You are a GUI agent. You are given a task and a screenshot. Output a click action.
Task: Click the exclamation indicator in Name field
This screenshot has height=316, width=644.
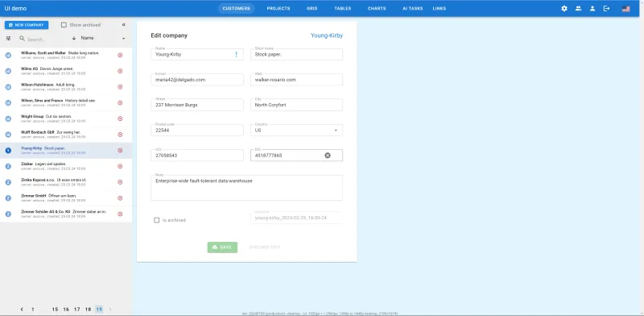pos(236,54)
